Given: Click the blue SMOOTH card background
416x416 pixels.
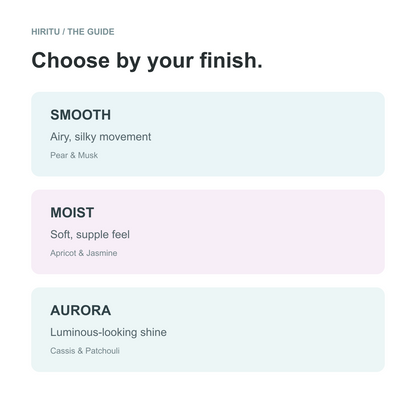Looking at the screenshot, I should [x=267, y=134].
